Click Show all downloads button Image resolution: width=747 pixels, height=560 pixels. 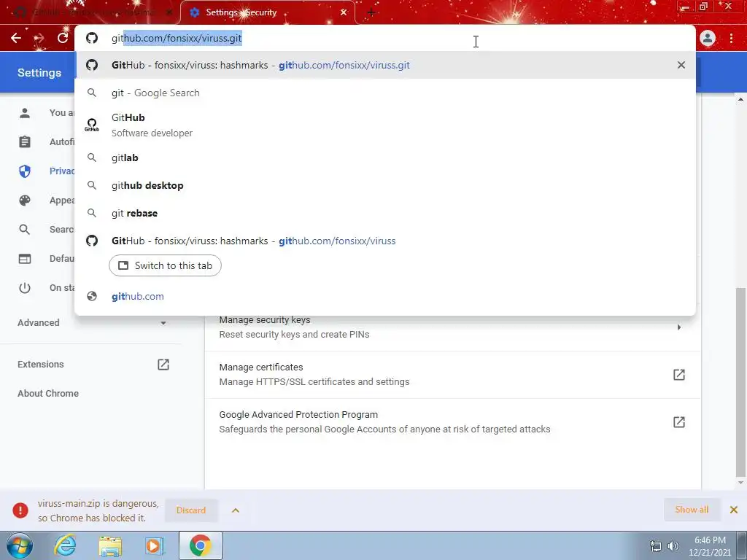coord(692,510)
